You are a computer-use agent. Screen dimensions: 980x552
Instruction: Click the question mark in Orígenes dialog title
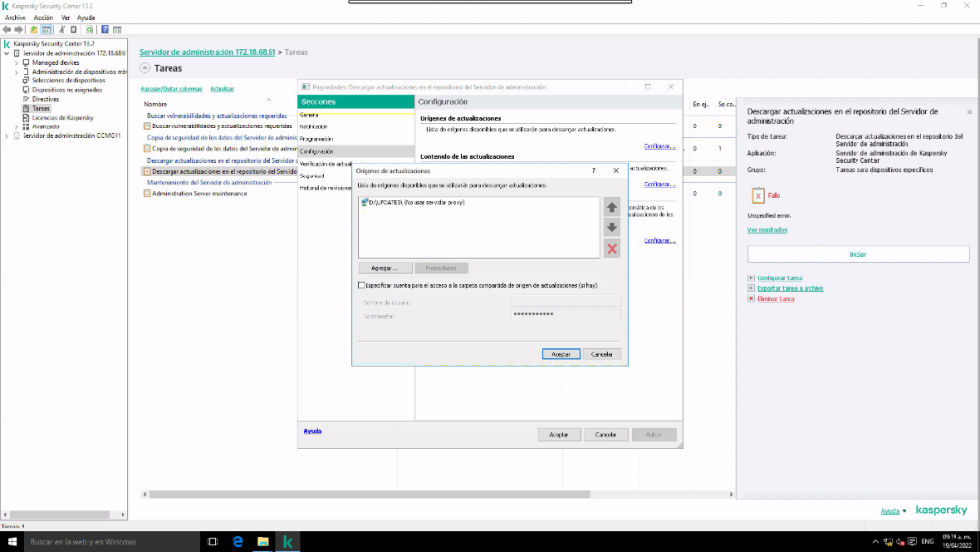coord(594,170)
